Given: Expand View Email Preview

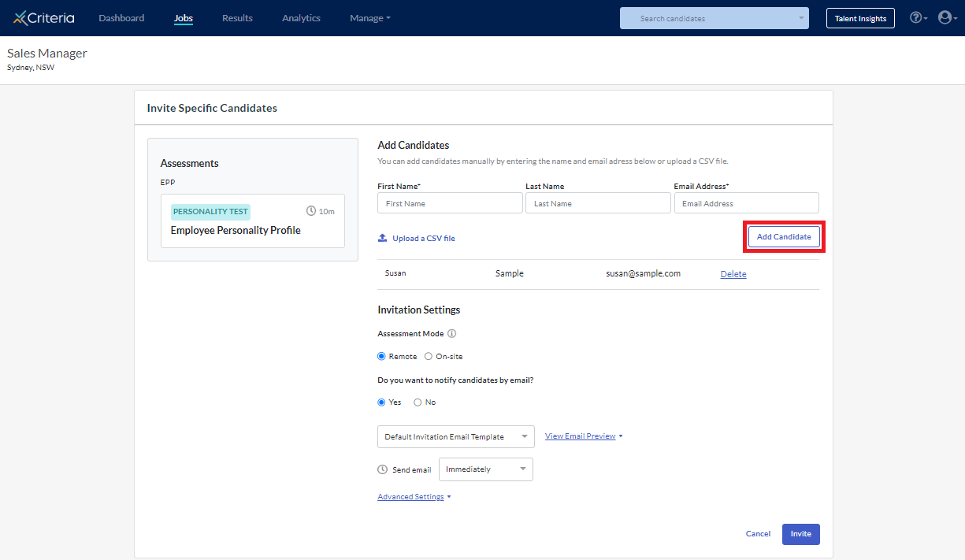Looking at the screenshot, I should point(584,436).
